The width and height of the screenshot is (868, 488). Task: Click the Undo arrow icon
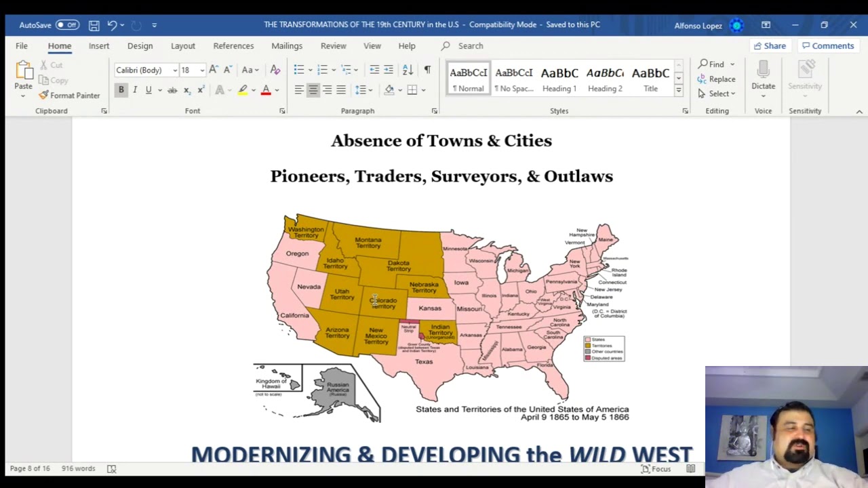[x=112, y=25]
